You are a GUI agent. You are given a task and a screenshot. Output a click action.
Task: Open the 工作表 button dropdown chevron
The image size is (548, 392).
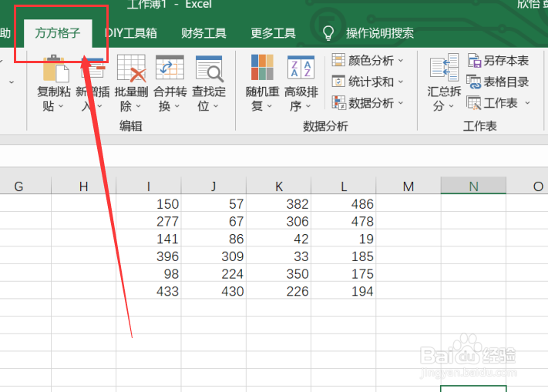(527, 103)
